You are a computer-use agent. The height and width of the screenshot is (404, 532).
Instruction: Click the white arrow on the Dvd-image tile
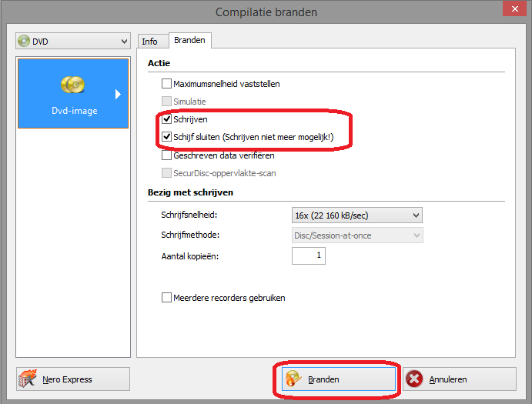(118, 94)
